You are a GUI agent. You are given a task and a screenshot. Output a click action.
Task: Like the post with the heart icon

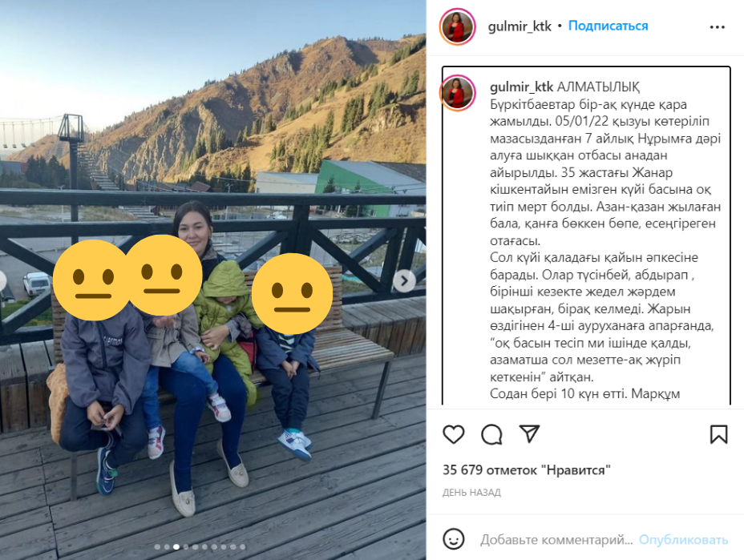click(453, 434)
